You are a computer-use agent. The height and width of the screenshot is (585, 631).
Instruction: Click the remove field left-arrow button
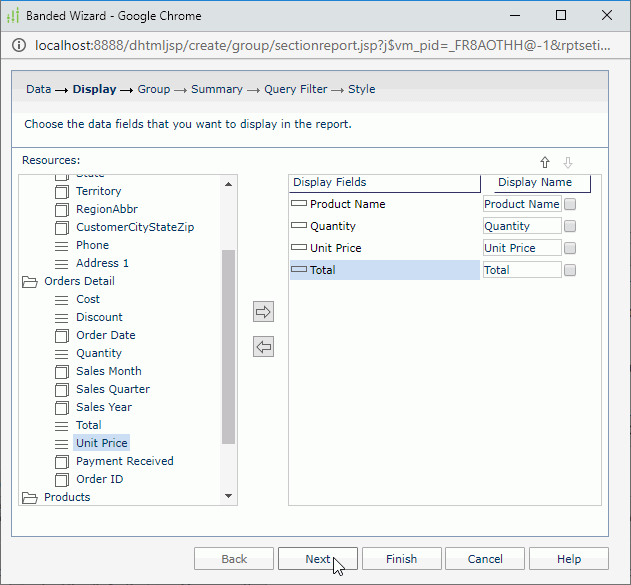263,346
